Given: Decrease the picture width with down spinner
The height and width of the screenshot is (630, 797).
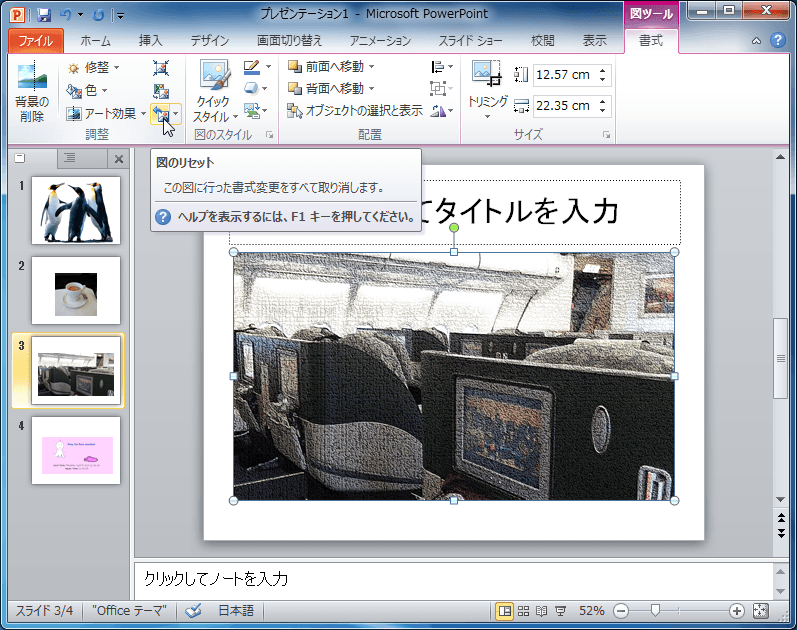Looking at the screenshot, I should [x=603, y=110].
